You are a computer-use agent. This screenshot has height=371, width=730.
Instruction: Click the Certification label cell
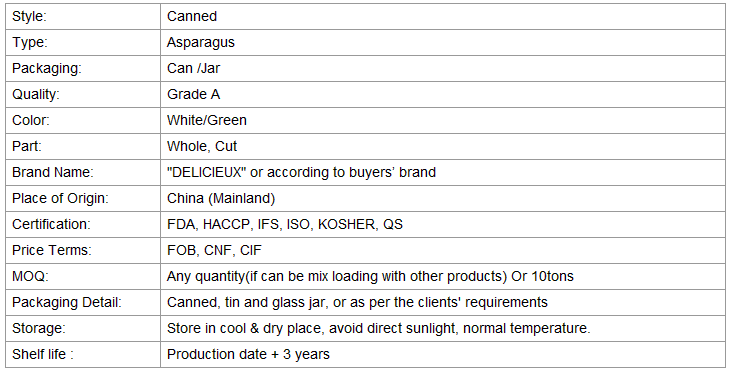[x=83, y=224]
